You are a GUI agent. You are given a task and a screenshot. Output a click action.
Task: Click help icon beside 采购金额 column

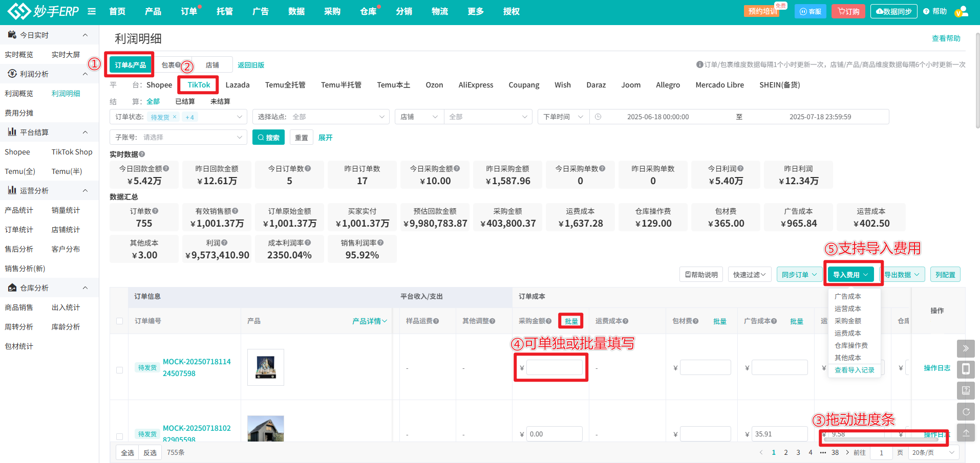click(548, 321)
